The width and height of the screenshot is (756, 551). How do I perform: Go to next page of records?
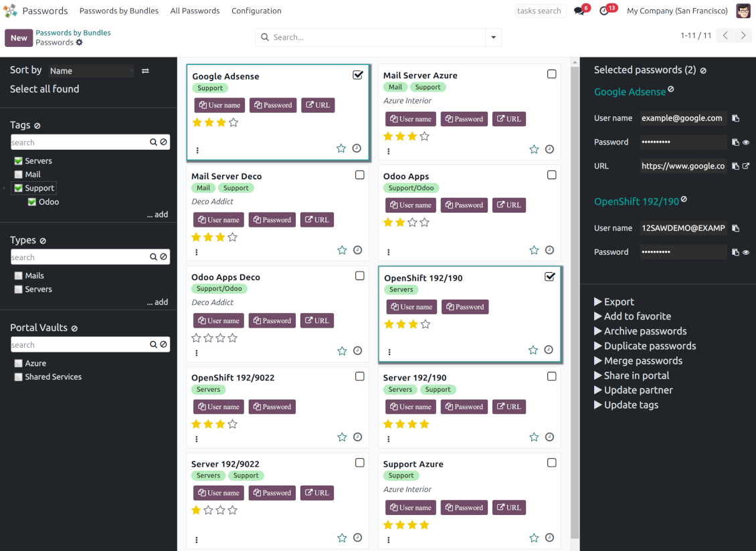point(743,35)
